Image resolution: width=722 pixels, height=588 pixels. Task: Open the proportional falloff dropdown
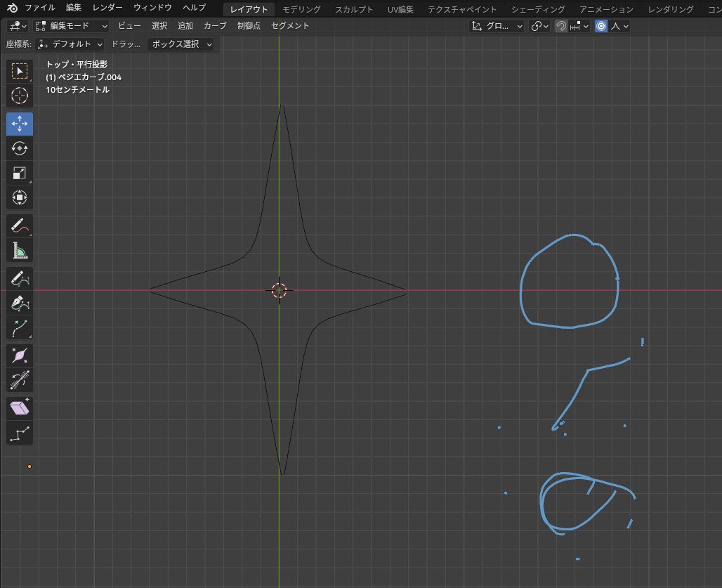click(x=619, y=26)
